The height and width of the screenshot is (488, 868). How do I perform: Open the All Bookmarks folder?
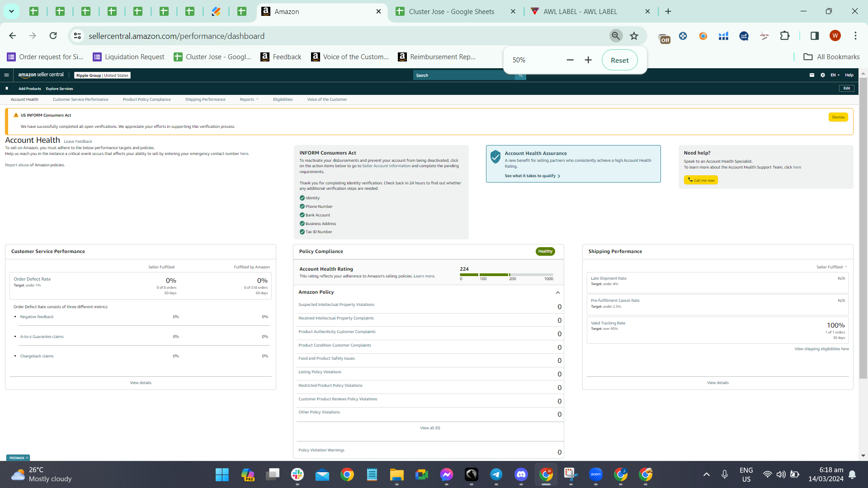(x=832, y=56)
